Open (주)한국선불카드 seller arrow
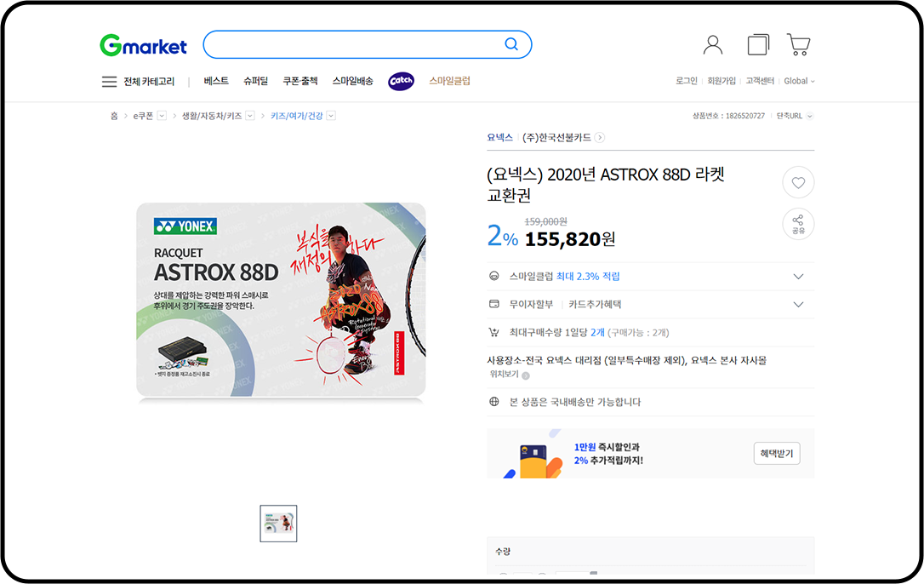The image size is (924, 584). coord(599,137)
